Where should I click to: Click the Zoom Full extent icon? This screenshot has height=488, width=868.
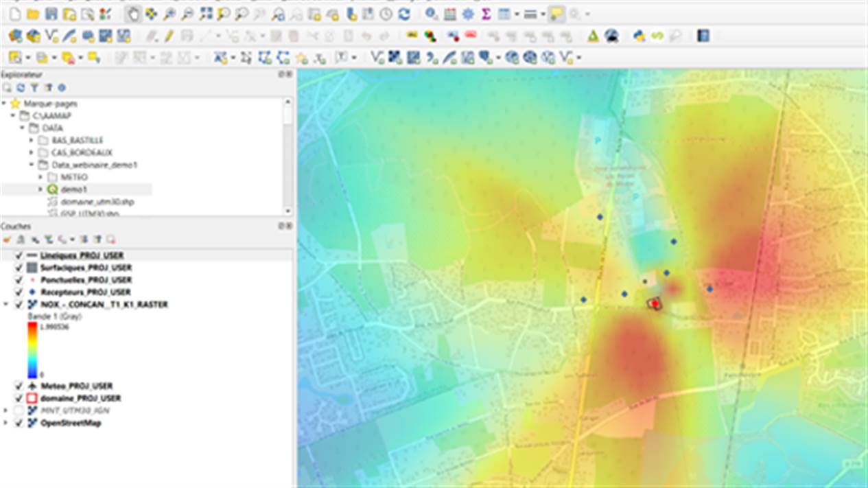205,14
